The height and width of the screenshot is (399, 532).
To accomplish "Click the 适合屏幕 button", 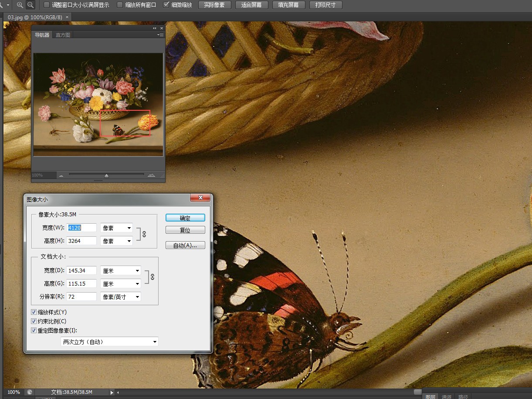I will pyautogui.click(x=251, y=5).
